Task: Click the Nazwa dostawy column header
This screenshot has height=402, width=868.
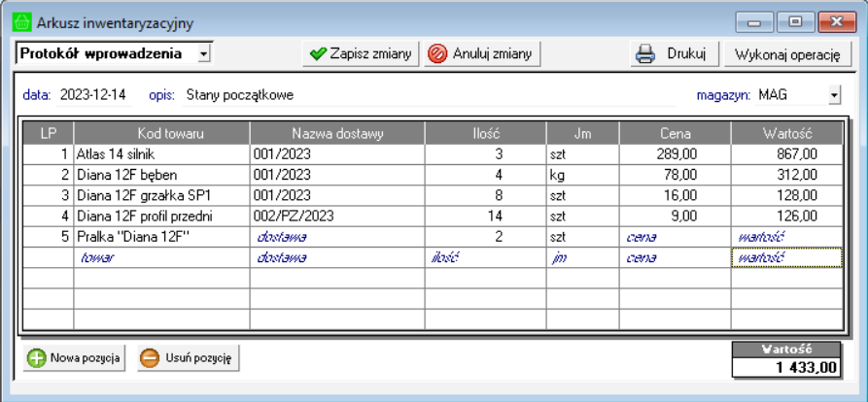Action: (x=337, y=132)
